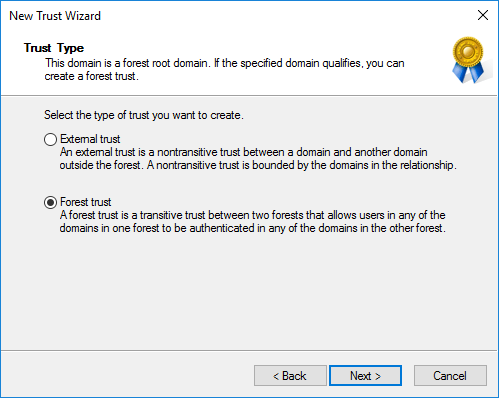Click the transitive forest trust description first line
Viewport: 499px width, 398px height.
[x=252, y=215]
